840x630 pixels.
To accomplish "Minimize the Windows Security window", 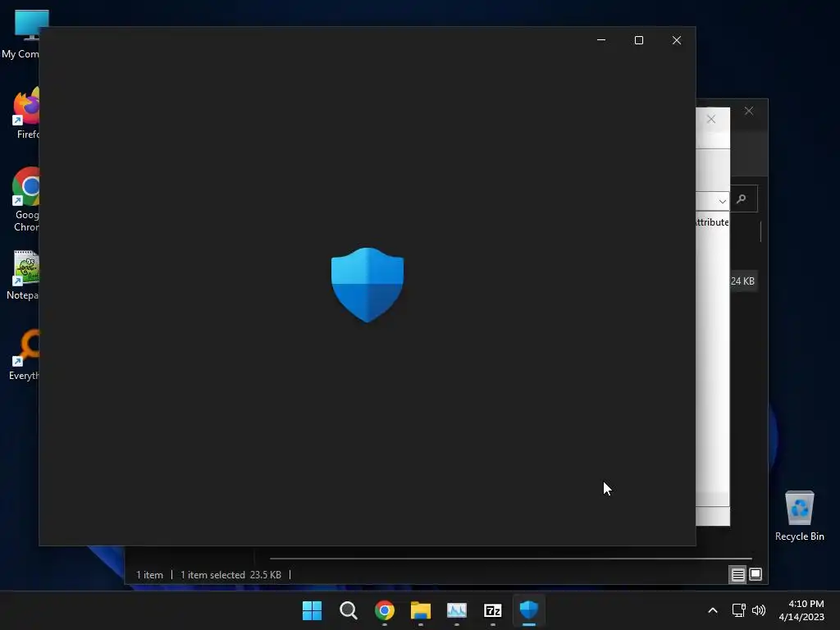I will pyautogui.click(x=601, y=40).
